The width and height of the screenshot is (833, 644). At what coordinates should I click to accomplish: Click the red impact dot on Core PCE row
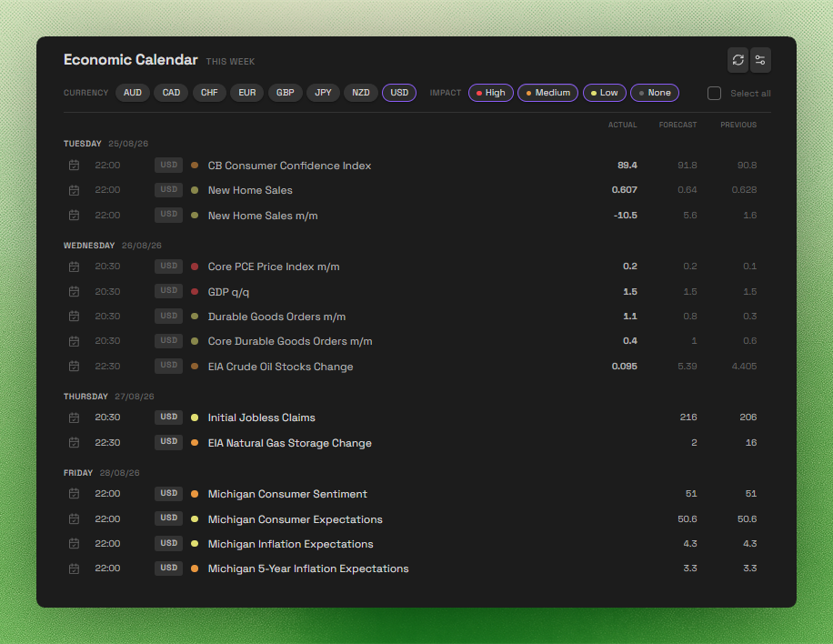tap(195, 267)
